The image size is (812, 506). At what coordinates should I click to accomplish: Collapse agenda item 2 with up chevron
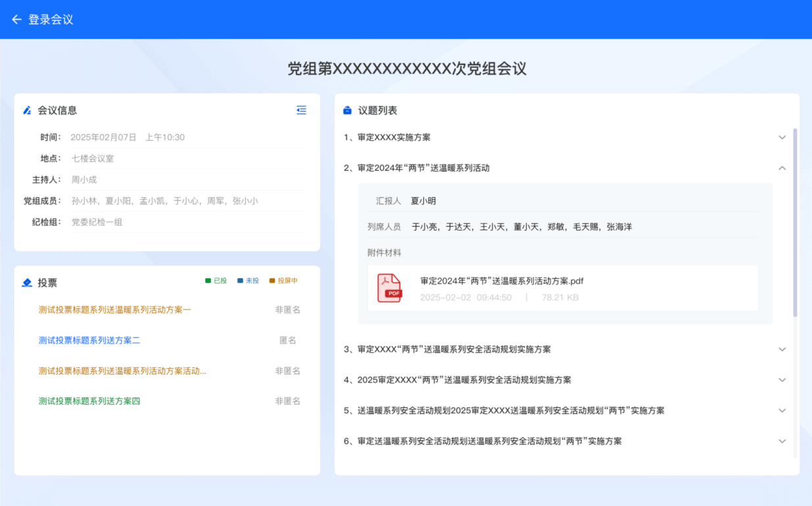click(782, 168)
